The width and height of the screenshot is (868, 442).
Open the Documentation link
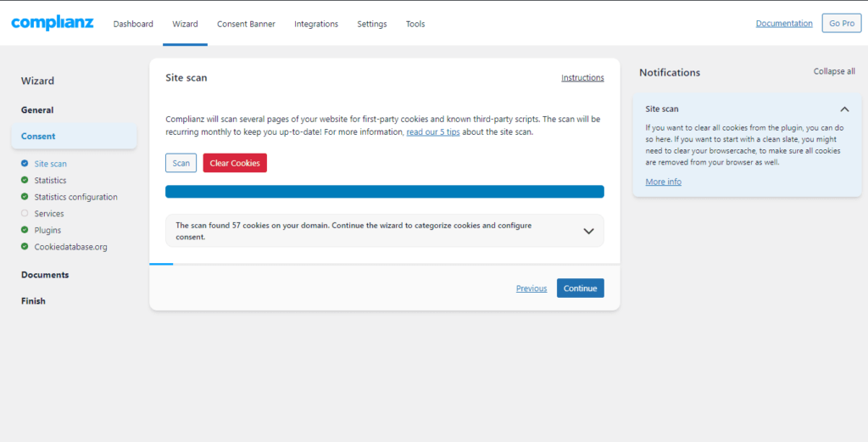tap(783, 24)
